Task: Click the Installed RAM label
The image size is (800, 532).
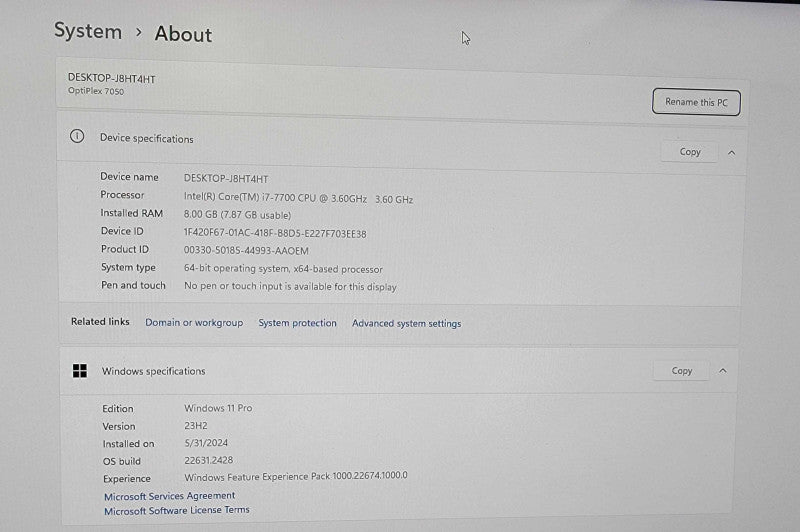Action: pyautogui.click(x=132, y=213)
